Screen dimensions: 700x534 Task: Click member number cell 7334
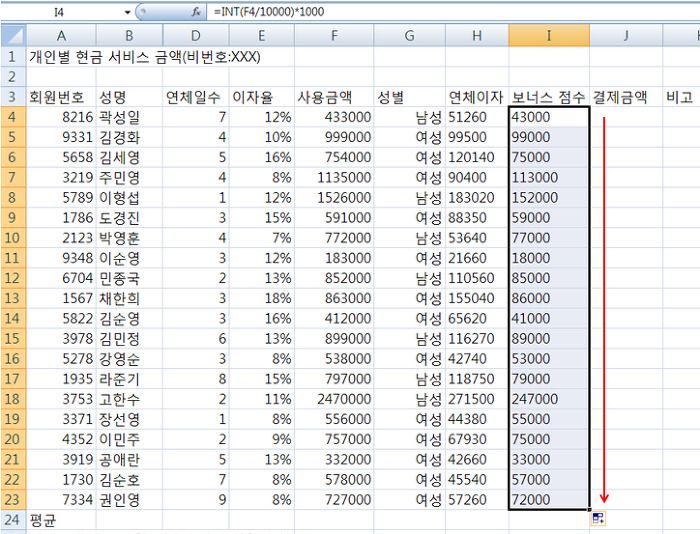[61, 500]
